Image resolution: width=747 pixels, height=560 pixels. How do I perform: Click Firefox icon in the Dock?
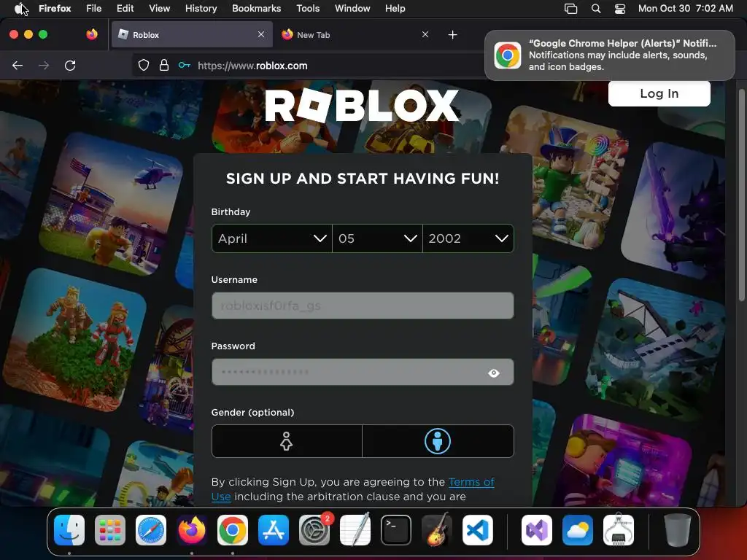click(192, 530)
